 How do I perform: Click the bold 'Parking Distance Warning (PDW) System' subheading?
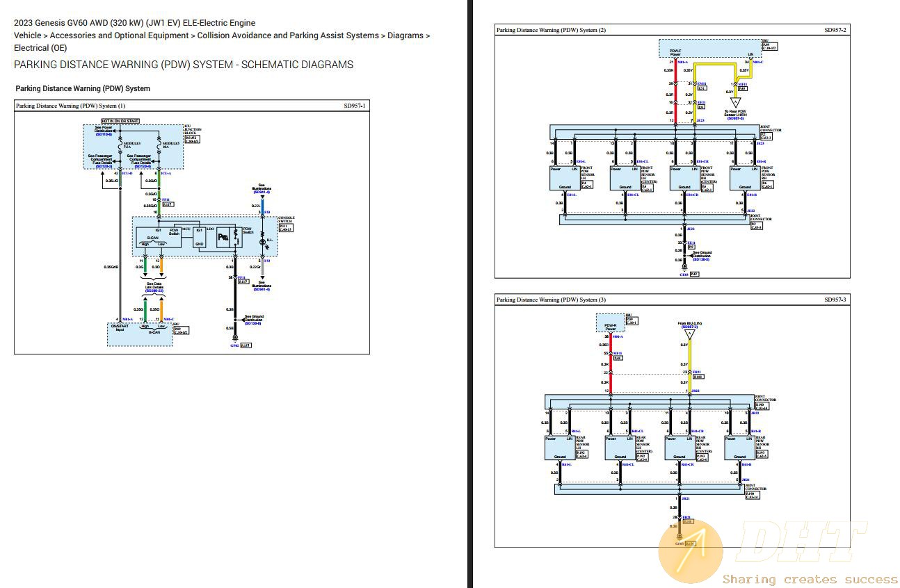(83, 88)
